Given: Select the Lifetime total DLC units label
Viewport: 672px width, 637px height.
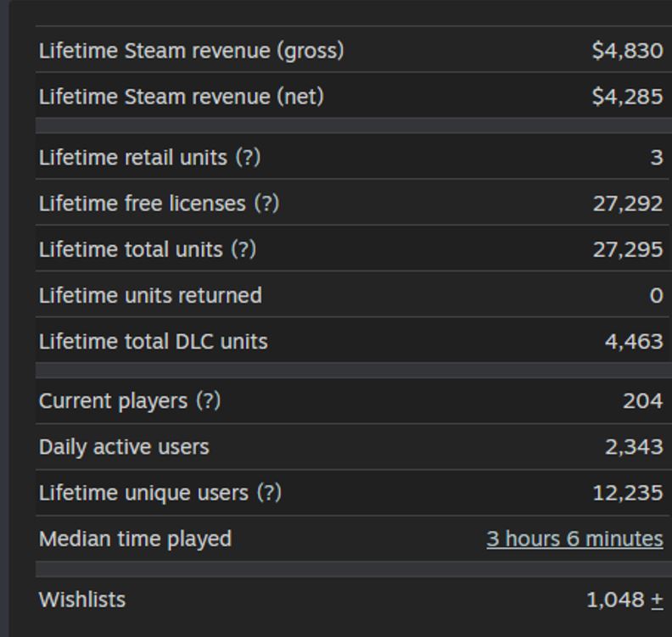Looking at the screenshot, I should (153, 341).
